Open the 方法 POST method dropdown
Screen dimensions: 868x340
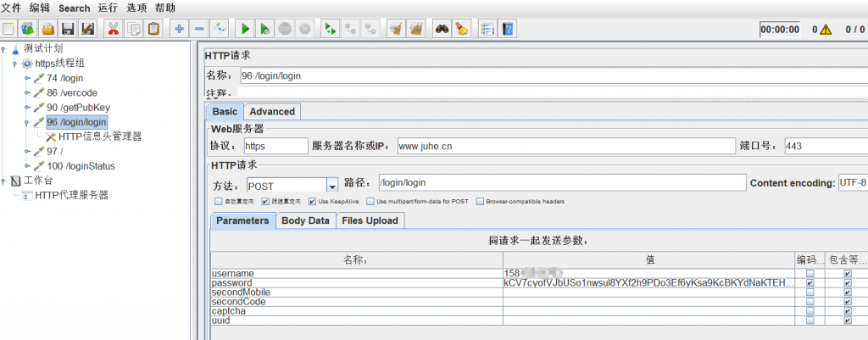coord(332,186)
